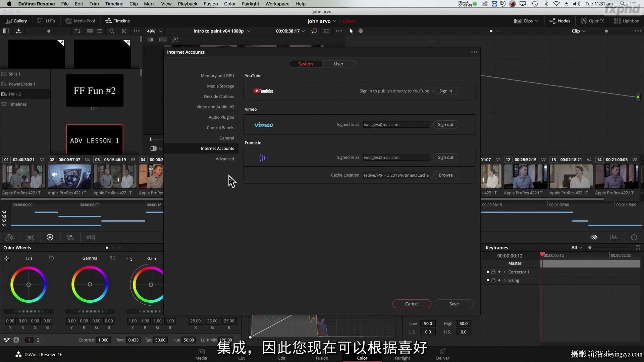
Task: Browse for the cache location
Action: pos(445,175)
